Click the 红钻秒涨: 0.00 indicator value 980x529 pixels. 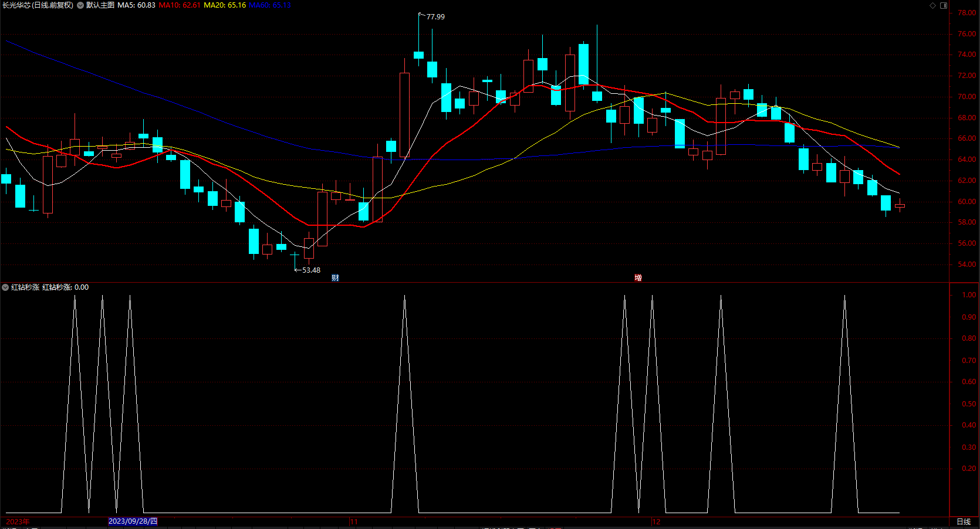coord(66,287)
